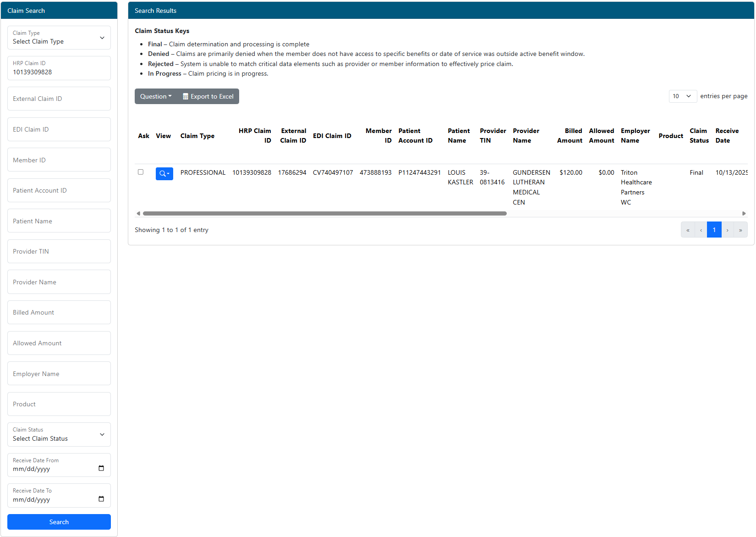Viewport: 756px width, 537px height.
Task: Go to previous page of results
Action: click(701, 230)
